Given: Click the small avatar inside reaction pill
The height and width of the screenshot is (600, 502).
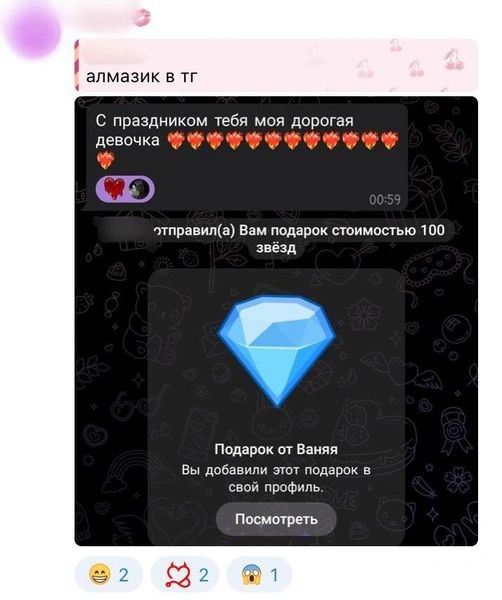Looking at the screenshot, I should (139, 189).
